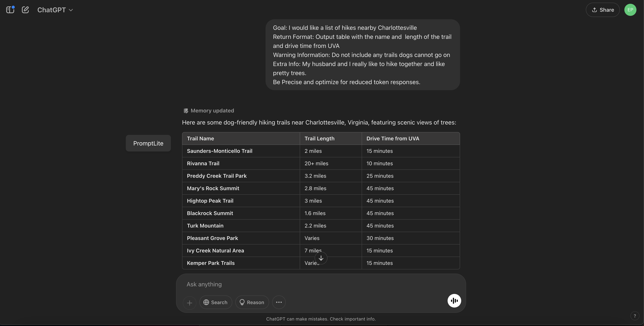Open the question mark help icon

pyautogui.click(x=635, y=316)
